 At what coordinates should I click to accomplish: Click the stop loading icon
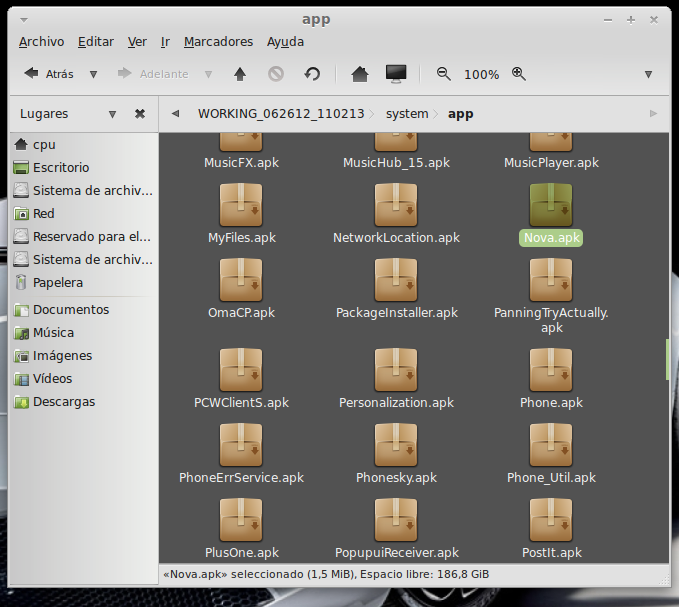[x=276, y=74]
